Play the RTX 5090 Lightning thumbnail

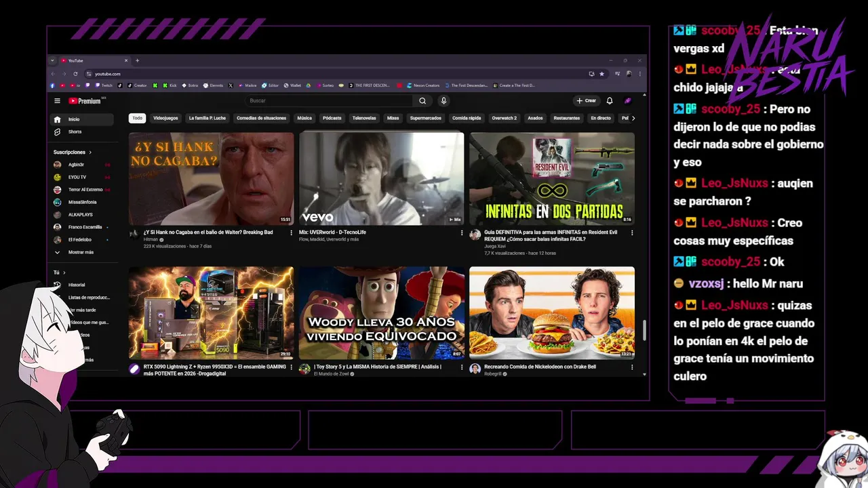click(212, 313)
